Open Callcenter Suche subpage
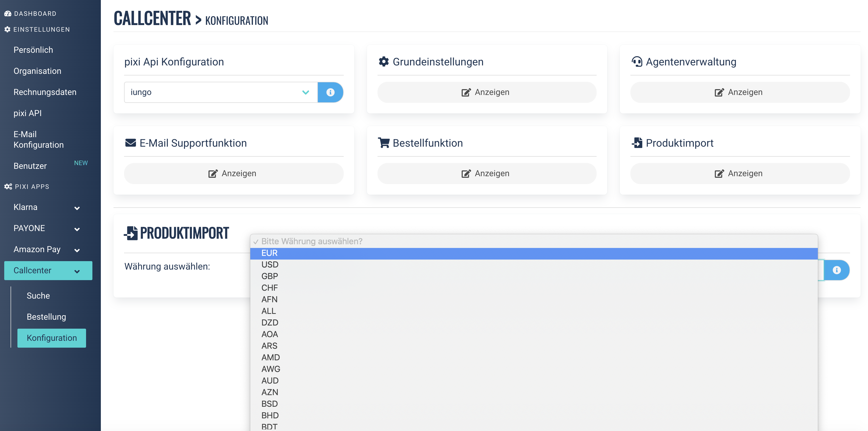The width and height of the screenshot is (868, 431). pos(39,296)
